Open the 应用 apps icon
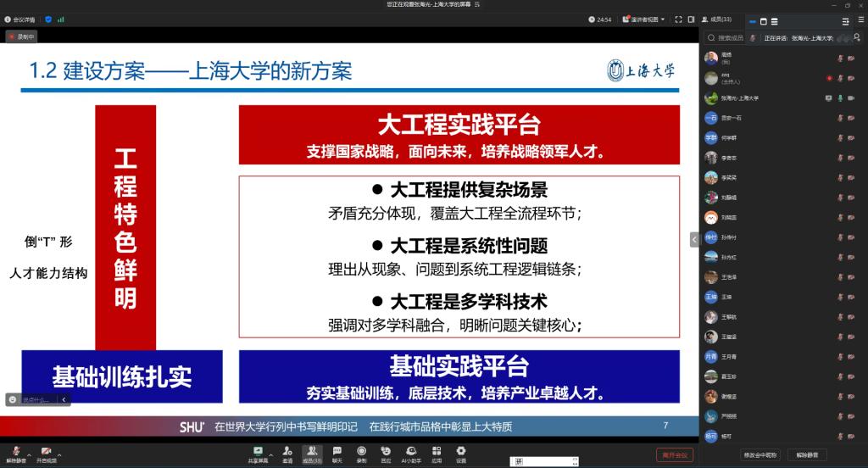 (437, 454)
